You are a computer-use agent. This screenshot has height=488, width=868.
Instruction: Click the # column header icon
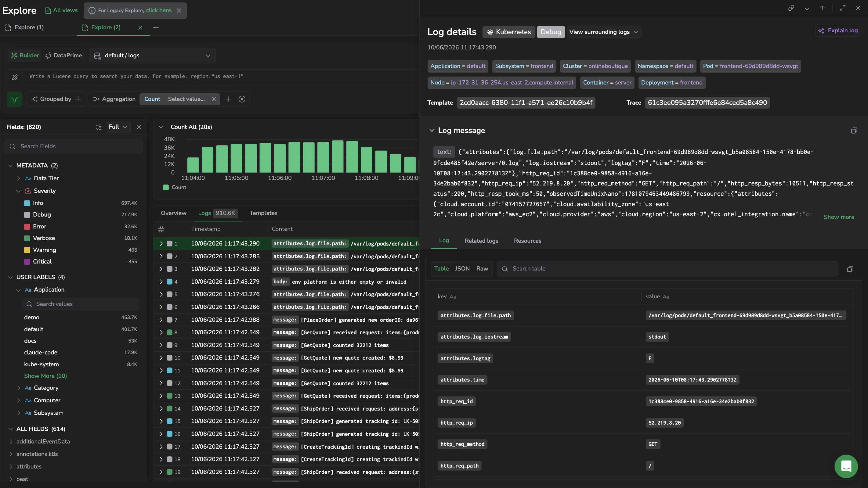161,229
